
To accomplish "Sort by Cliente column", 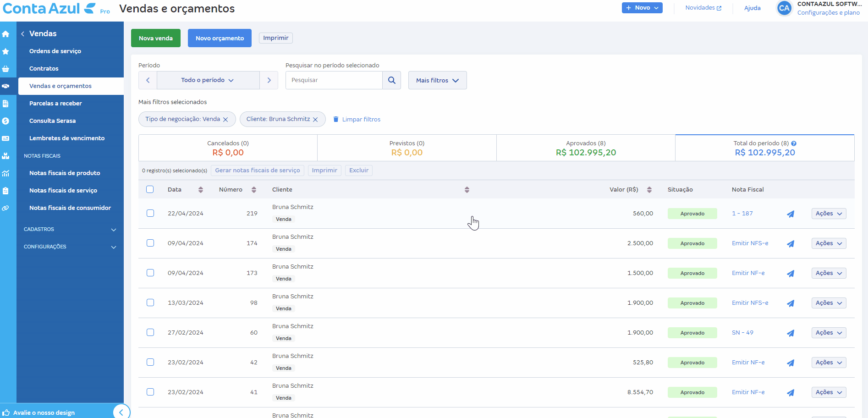I will [x=467, y=190].
